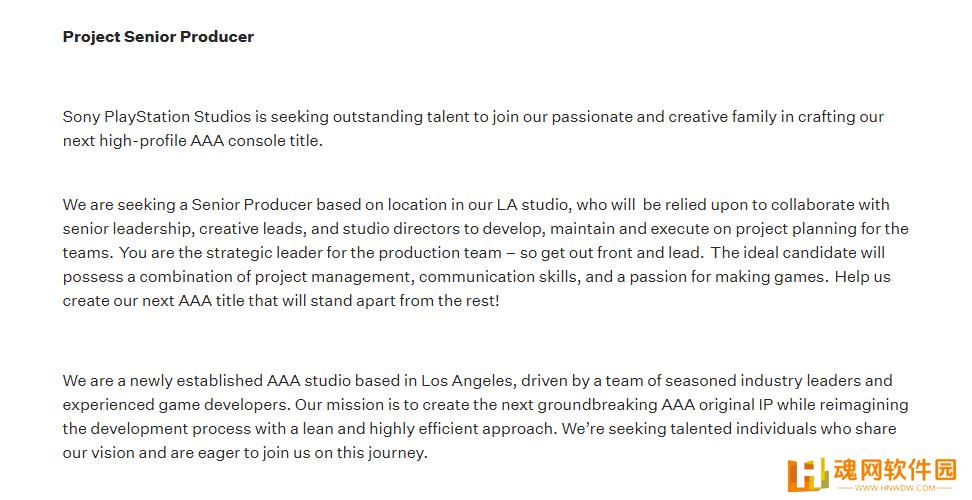972x500 pixels.
Task: Click the words LA studio
Action: point(532,204)
